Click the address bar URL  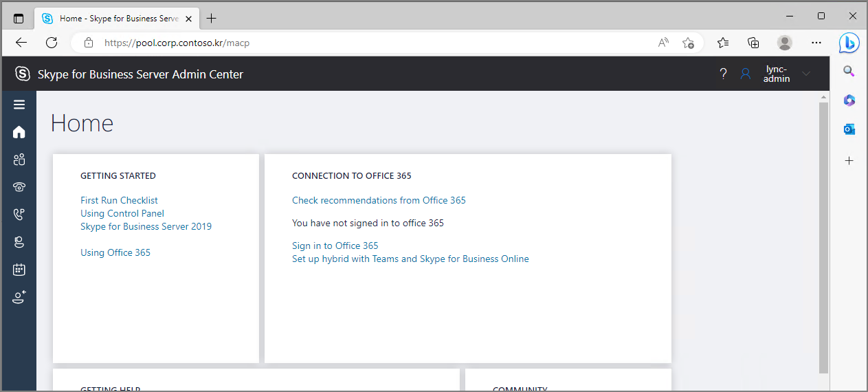177,43
